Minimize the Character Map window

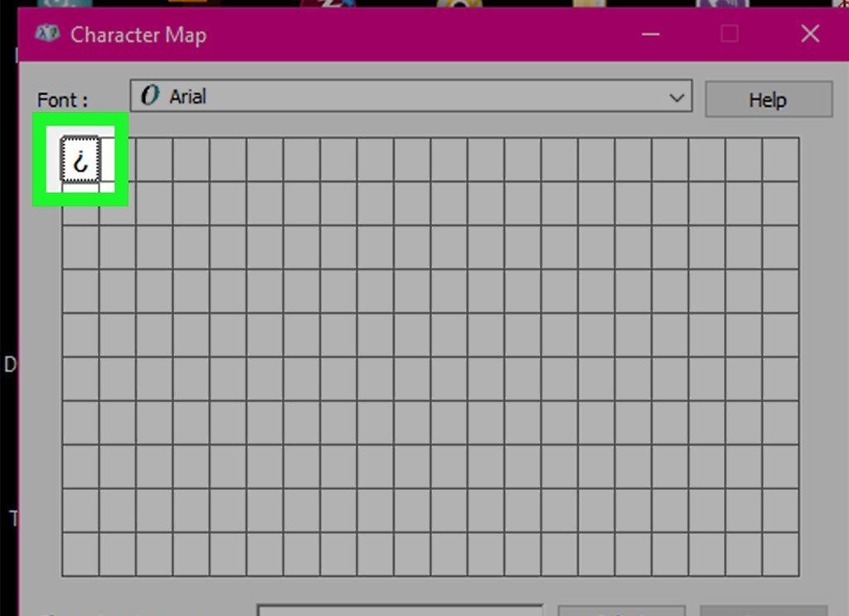(x=650, y=34)
